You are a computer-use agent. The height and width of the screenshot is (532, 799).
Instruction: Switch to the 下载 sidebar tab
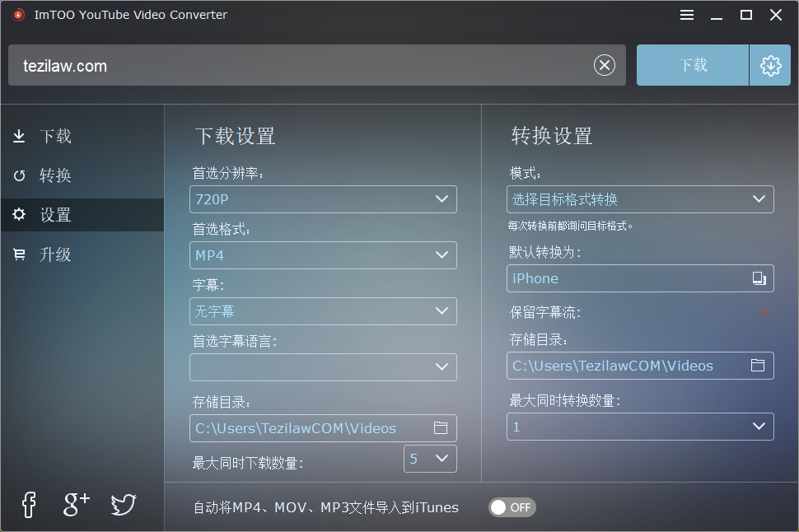pyautogui.click(x=55, y=137)
